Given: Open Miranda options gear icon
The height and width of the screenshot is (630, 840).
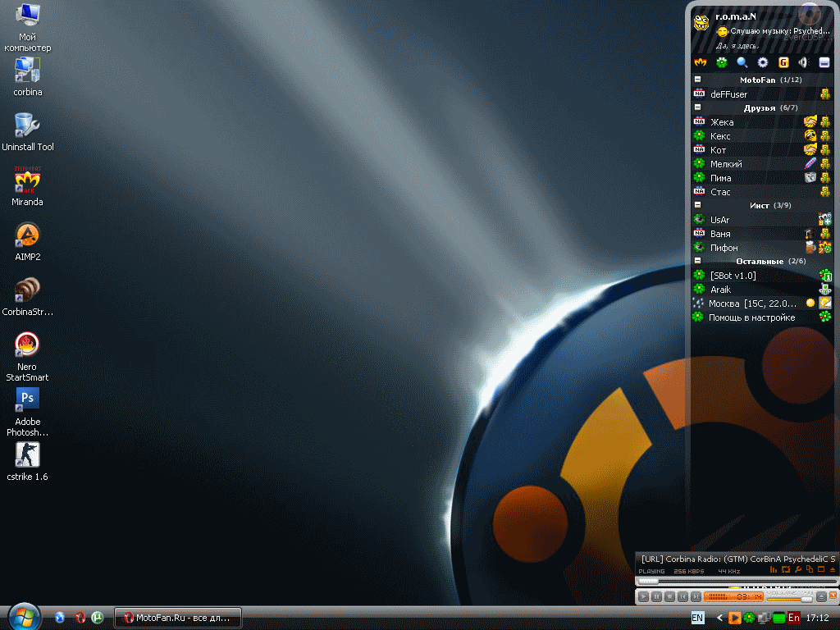Looking at the screenshot, I should click(x=762, y=62).
